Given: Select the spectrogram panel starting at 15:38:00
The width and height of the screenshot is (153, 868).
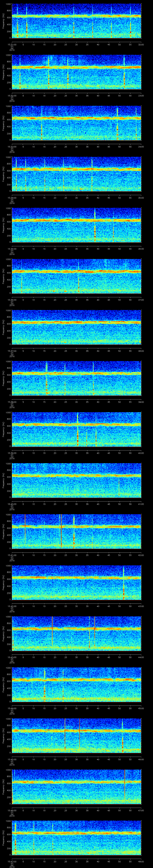Looking at the screenshot, I should (x=76, y=378).
